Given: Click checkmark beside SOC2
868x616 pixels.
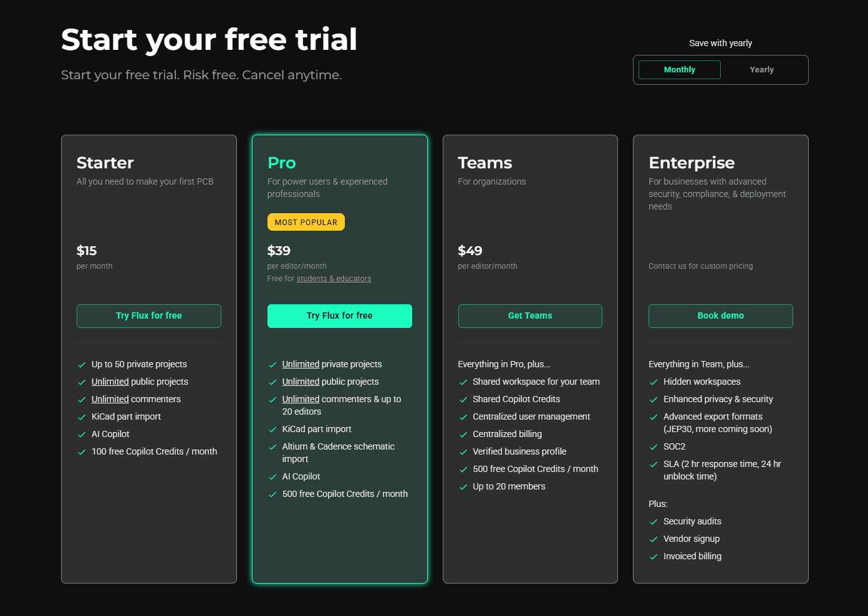Looking at the screenshot, I should coord(653,447).
